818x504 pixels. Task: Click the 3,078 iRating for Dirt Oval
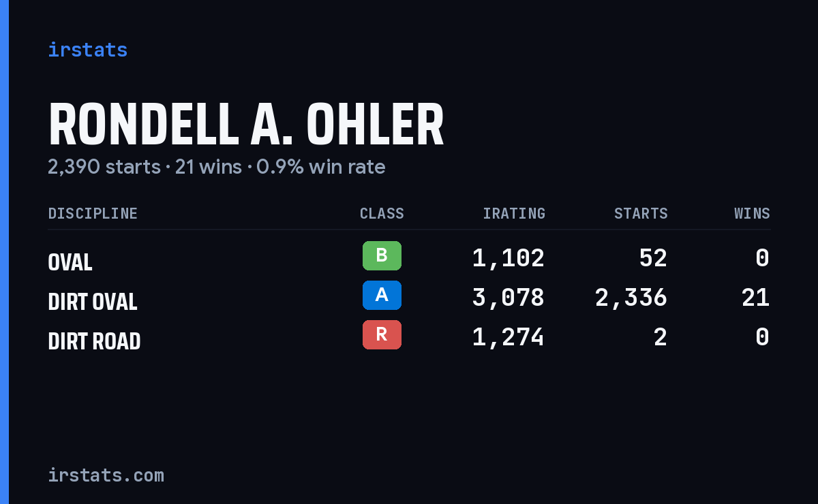coord(509,298)
